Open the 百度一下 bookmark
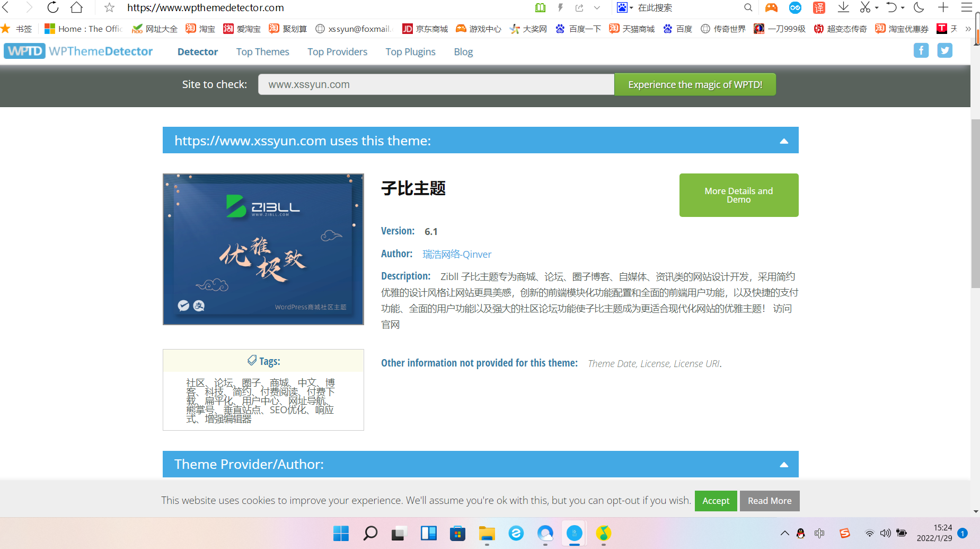The image size is (980, 549). [x=578, y=29]
